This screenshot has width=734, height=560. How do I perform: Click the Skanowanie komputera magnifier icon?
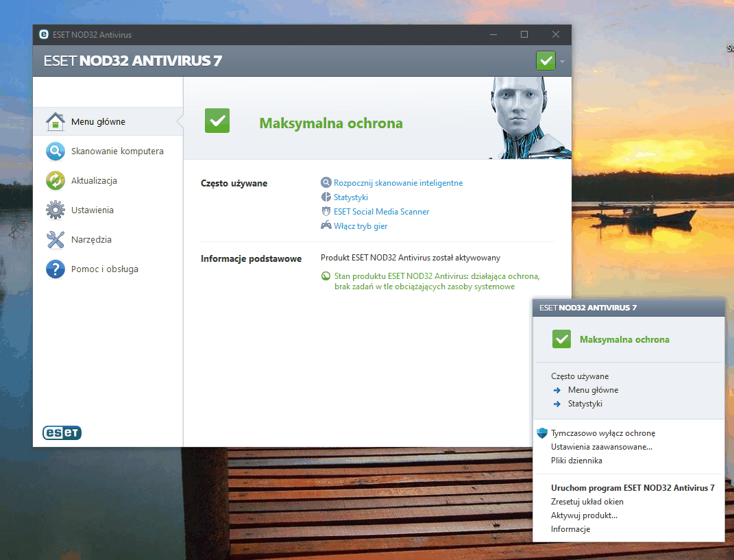[x=56, y=151]
